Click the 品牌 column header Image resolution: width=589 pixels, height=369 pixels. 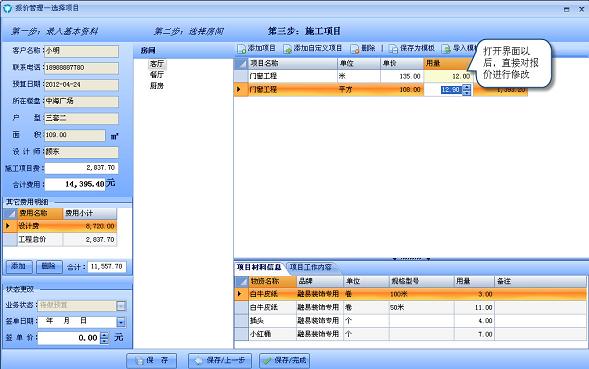click(x=320, y=281)
